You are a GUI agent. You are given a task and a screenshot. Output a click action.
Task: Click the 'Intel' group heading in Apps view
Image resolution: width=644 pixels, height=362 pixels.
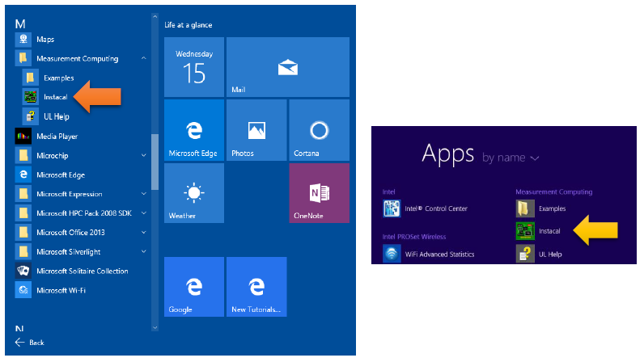pos(388,192)
